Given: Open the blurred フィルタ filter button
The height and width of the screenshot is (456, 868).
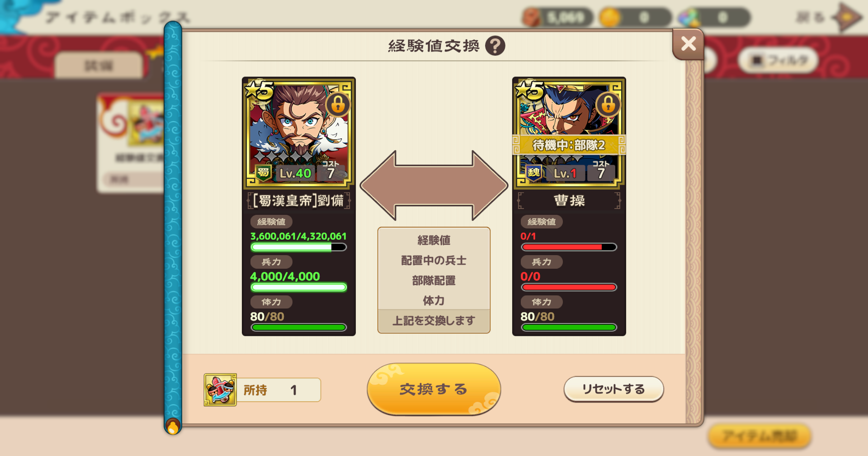Looking at the screenshot, I should pos(778,60).
